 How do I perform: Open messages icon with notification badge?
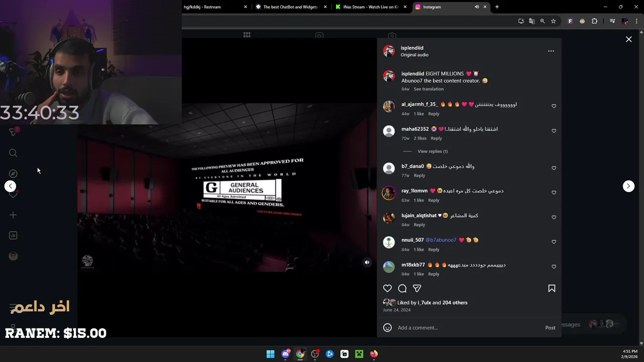coord(14,132)
